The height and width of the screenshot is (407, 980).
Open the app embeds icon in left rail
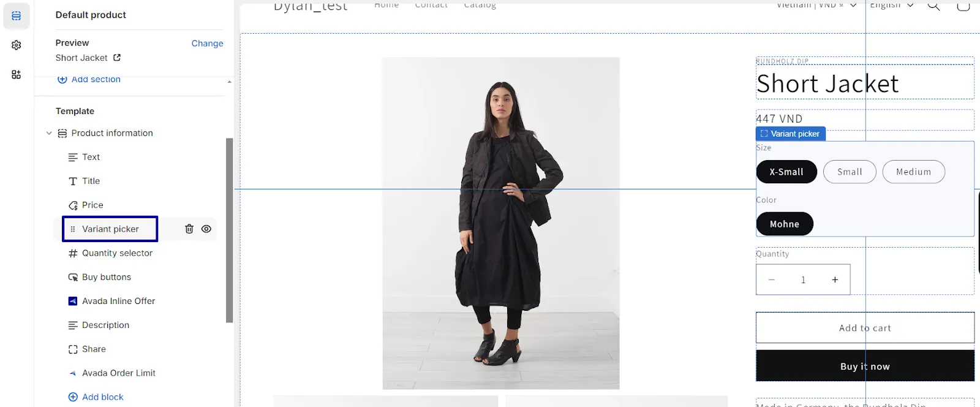[x=17, y=75]
